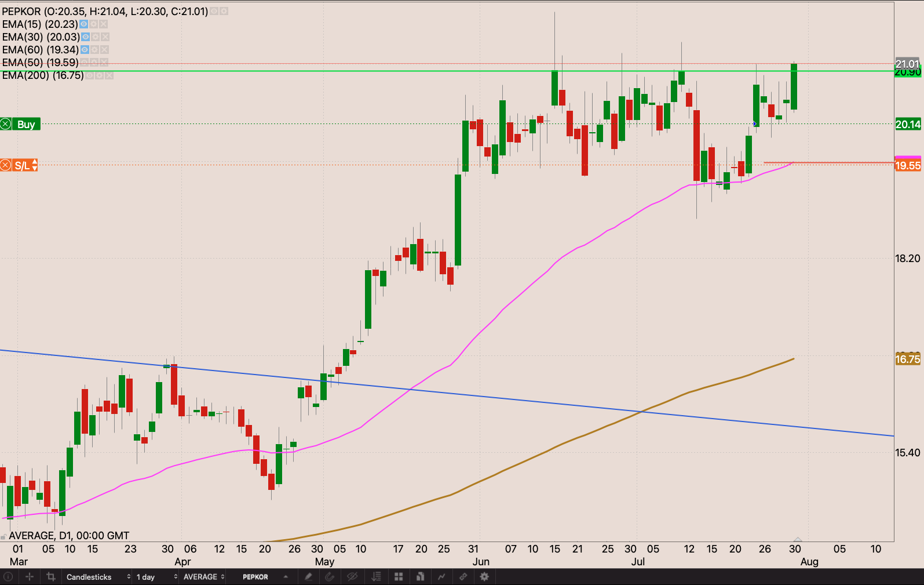Click the S/L stop loss stepper arrows

coord(35,166)
